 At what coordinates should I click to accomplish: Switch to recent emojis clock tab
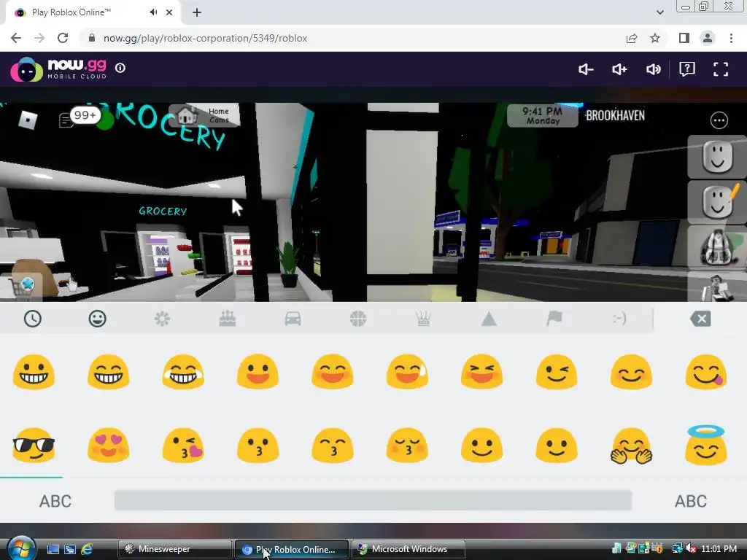point(32,319)
